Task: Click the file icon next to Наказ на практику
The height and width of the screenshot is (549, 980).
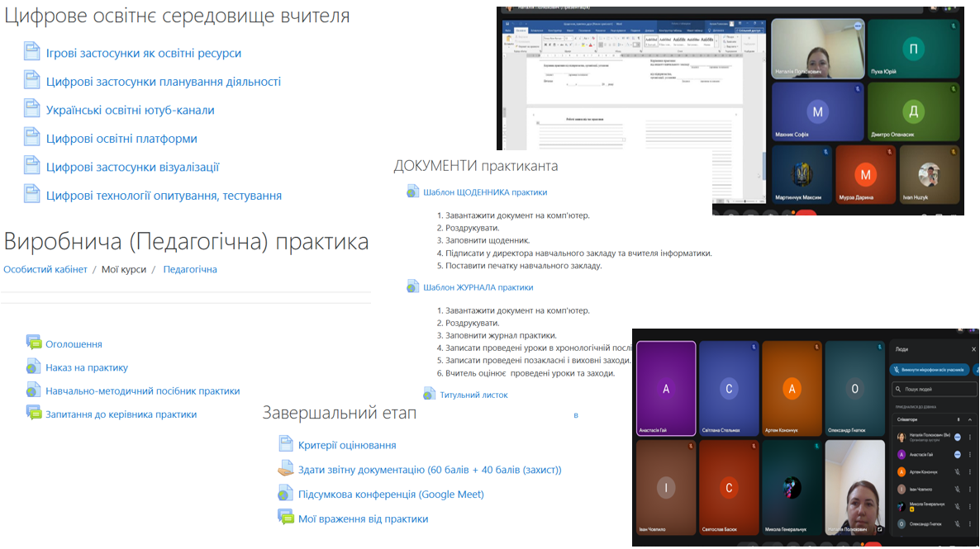Action: (33, 367)
